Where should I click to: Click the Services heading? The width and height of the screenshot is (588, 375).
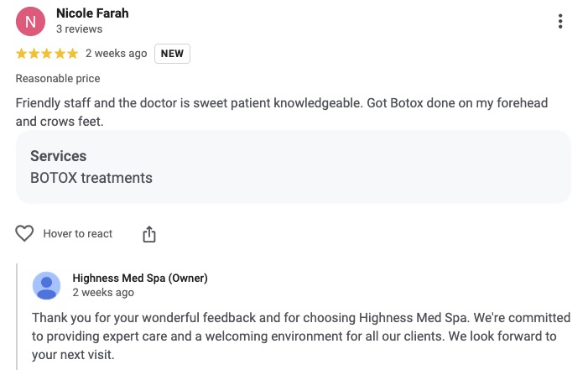(x=58, y=156)
